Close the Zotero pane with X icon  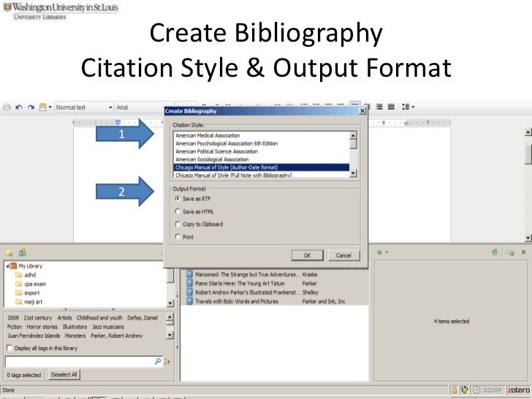click(x=523, y=252)
